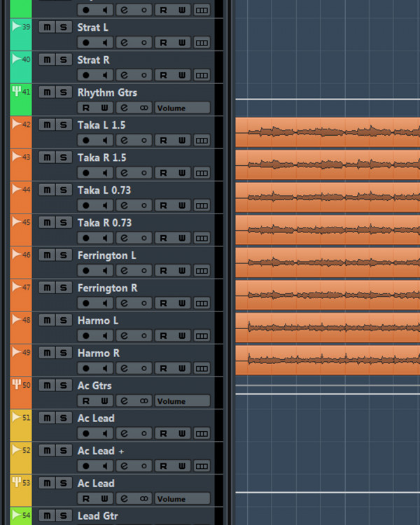Click the Taka L 1.5 audio clip

(328, 132)
